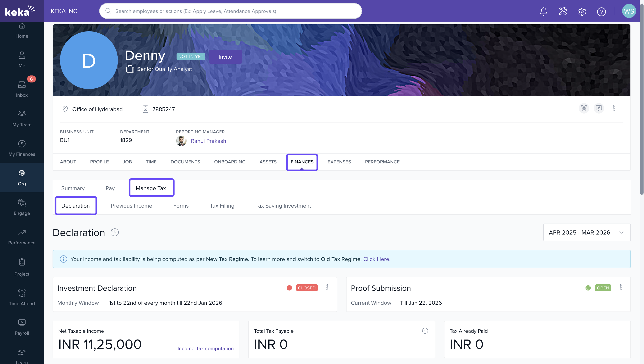Open declaration history clock icon
This screenshot has height=364, width=644.
point(115,232)
